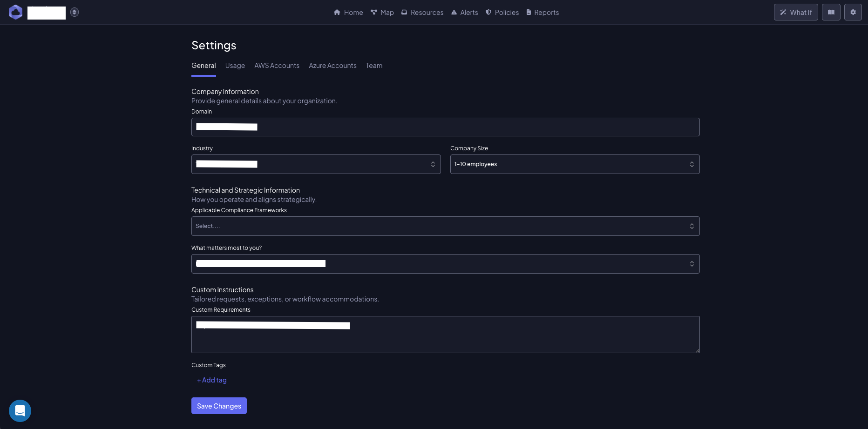Open the Map view from the navigation bar
The image size is (868, 429).
tap(382, 12)
